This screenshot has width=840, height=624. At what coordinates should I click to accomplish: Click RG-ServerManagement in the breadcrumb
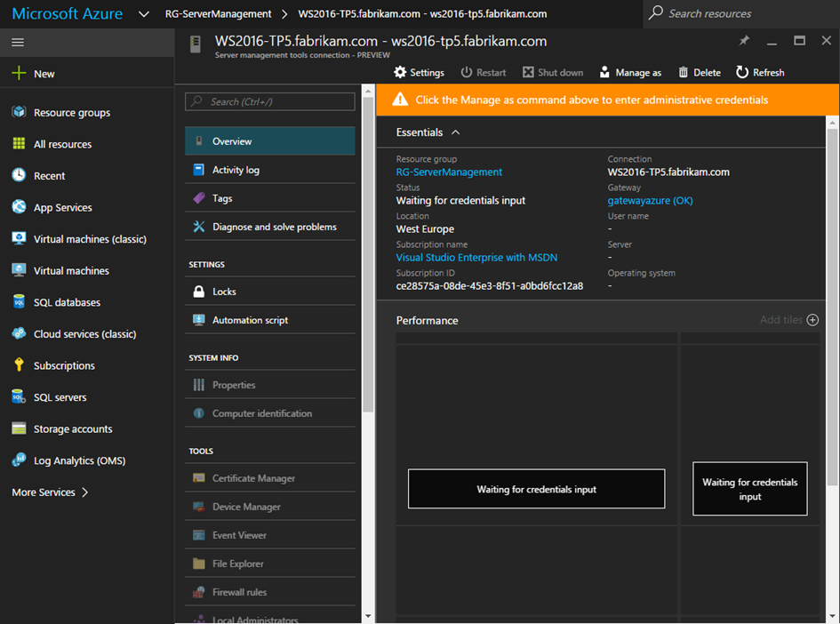point(218,14)
